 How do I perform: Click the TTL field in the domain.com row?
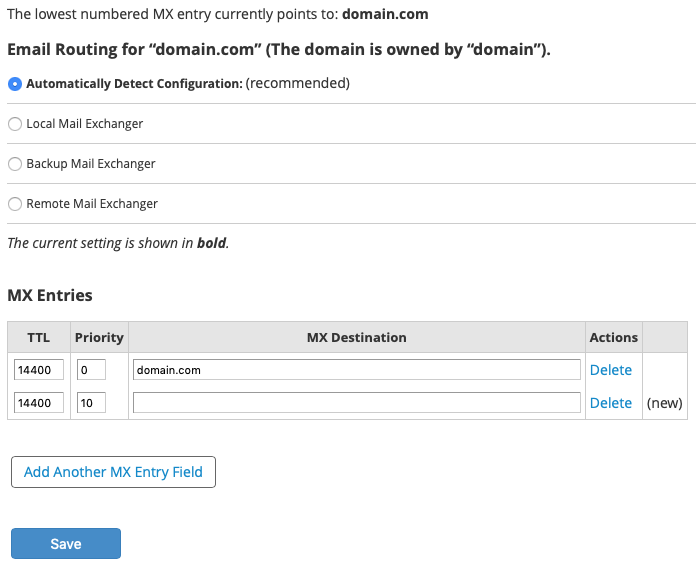pos(39,370)
